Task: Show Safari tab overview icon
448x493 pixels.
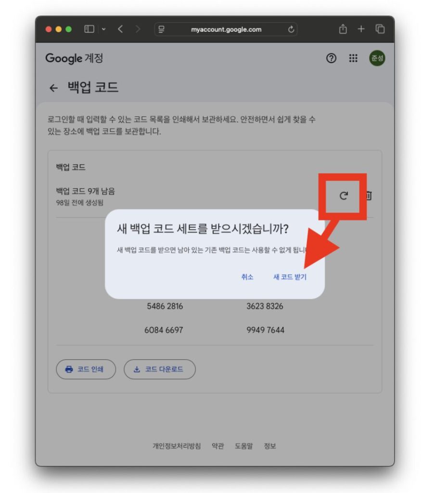Action: coord(380,29)
